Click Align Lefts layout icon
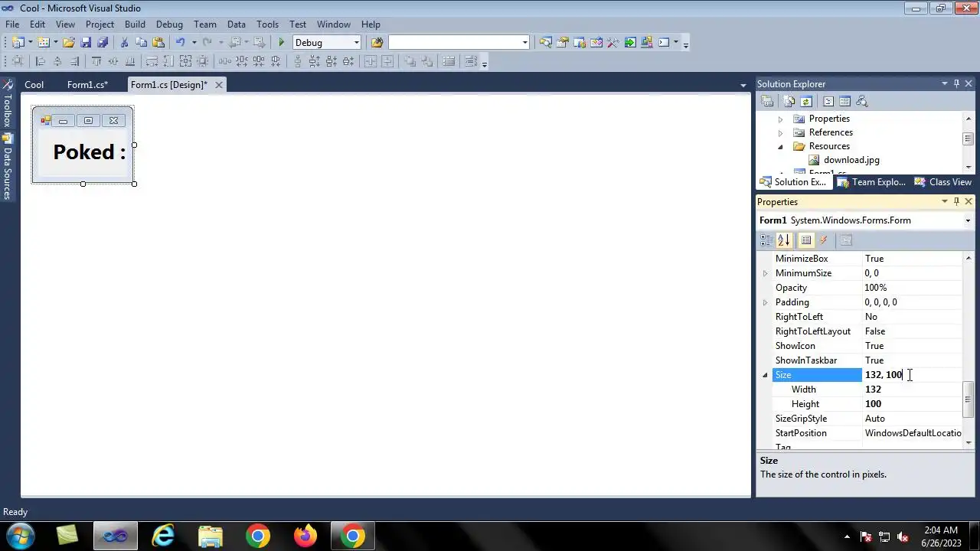The height and width of the screenshot is (551, 980). pyautogui.click(x=41, y=62)
